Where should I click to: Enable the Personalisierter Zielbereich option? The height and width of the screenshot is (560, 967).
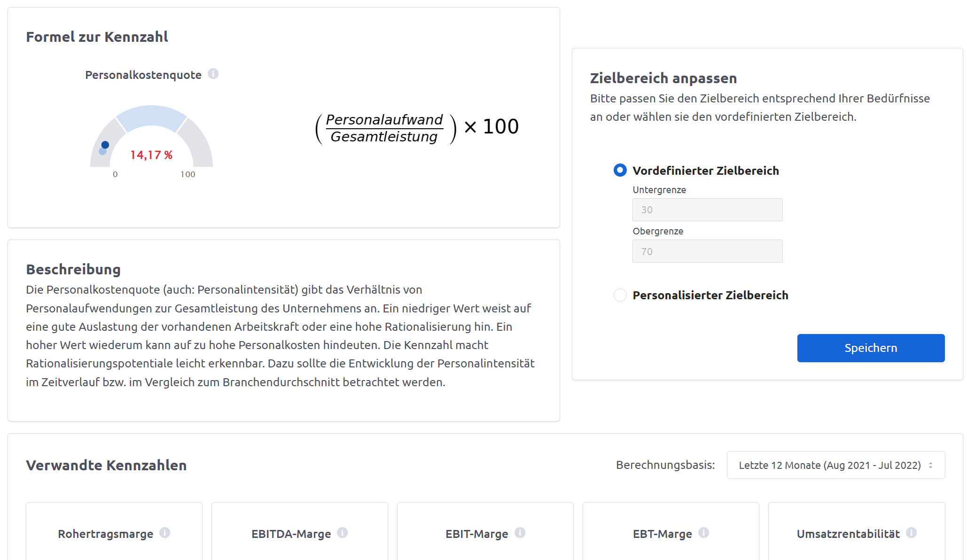click(x=620, y=295)
